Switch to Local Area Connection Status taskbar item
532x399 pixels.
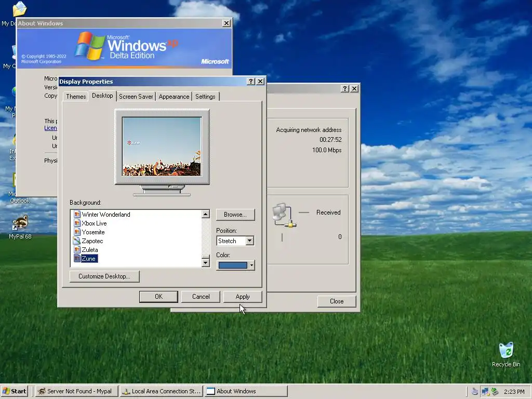point(162,391)
